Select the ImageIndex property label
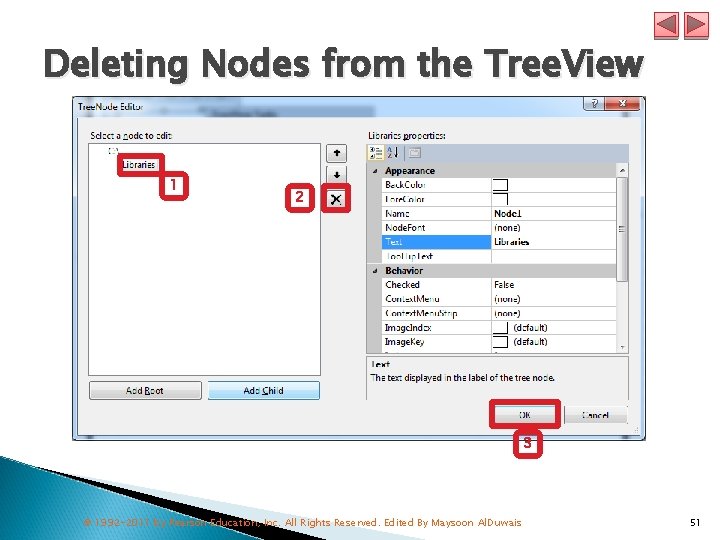 408,327
